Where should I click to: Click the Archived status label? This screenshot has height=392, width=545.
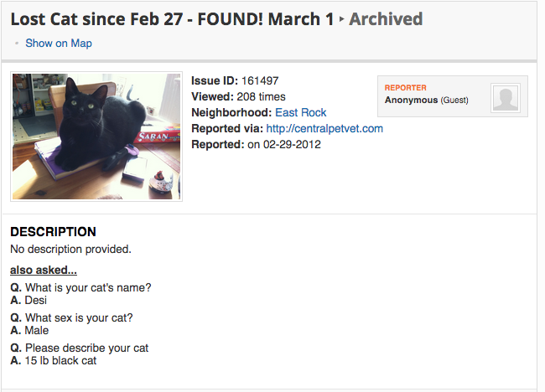click(x=386, y=18)
